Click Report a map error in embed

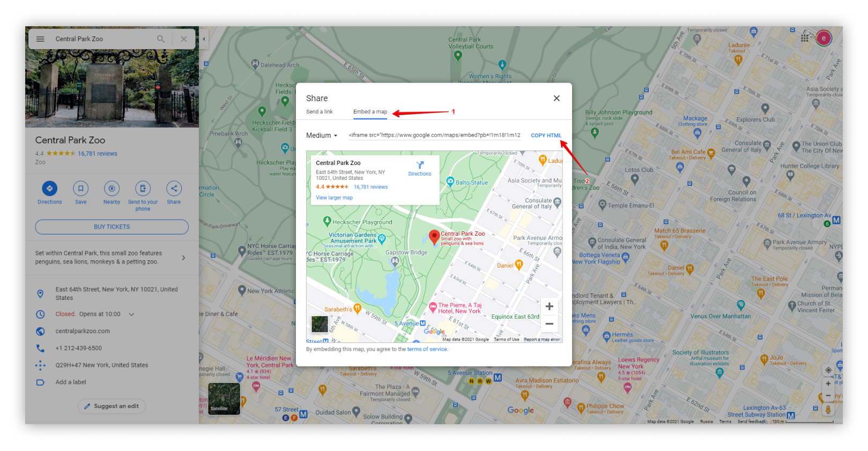coord(541,340)
